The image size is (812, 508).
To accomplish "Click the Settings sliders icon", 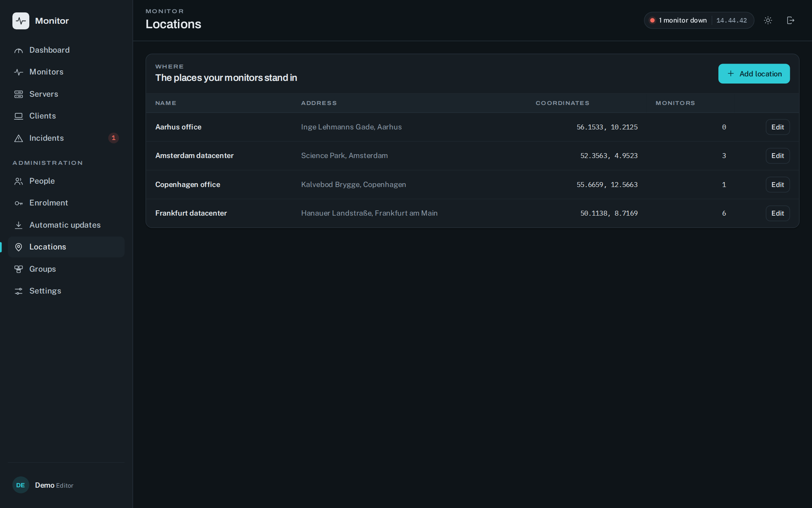I will [18, 291].
